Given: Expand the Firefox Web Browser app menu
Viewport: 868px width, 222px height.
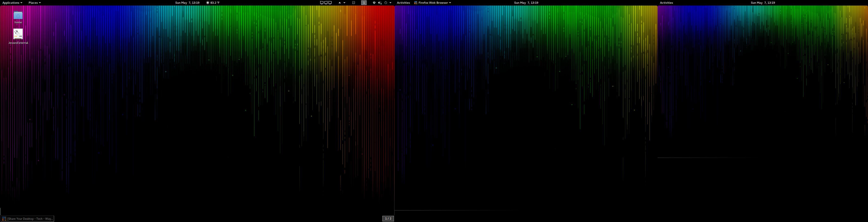Looking at the screenshot, I should (x=433, y=3).
